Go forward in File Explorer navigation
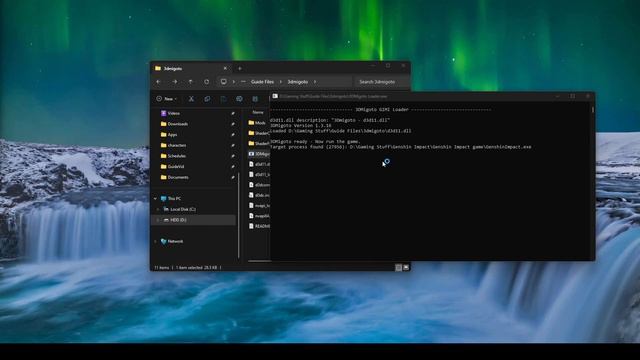Image resolution: width=640 pixels, height=360 pixels. pyautogui.click(x=175, y=82)
